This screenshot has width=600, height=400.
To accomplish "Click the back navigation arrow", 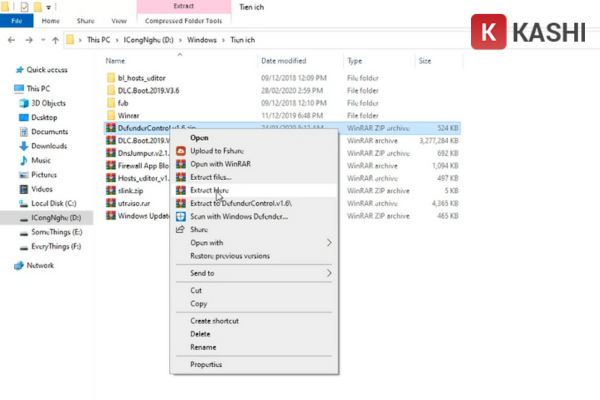I will 10,40.
